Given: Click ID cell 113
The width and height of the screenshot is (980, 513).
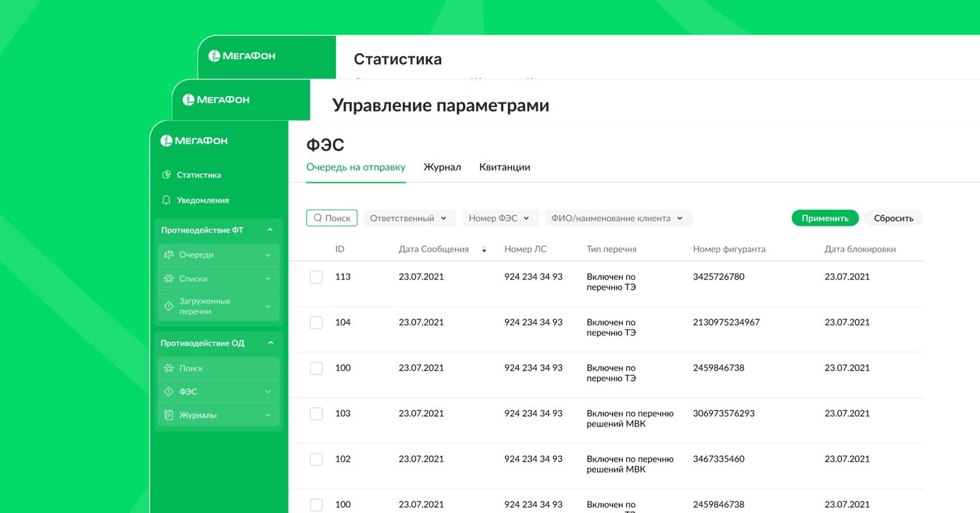Looking at the screenshot, I should (x=343, y=277).
